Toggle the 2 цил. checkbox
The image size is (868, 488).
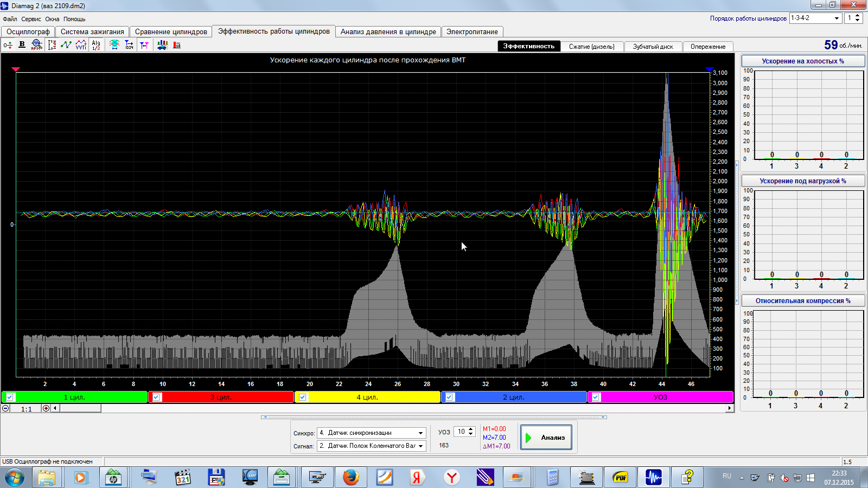coord(449,397)
